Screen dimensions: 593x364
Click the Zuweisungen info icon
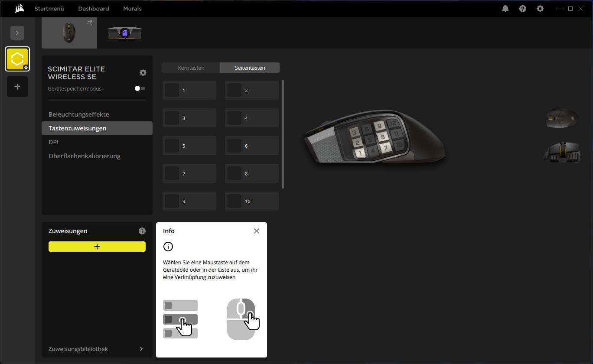pyautogui.click(x=142, y=231)
